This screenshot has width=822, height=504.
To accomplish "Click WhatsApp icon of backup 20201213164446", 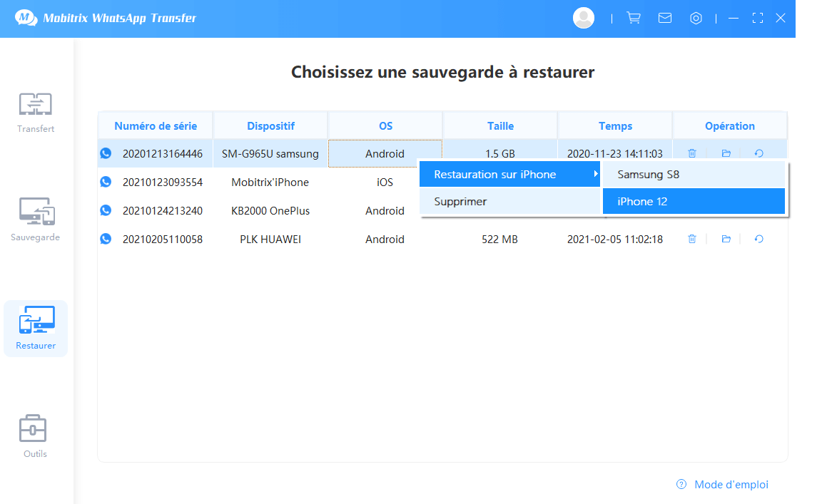I will click(106, 153).
